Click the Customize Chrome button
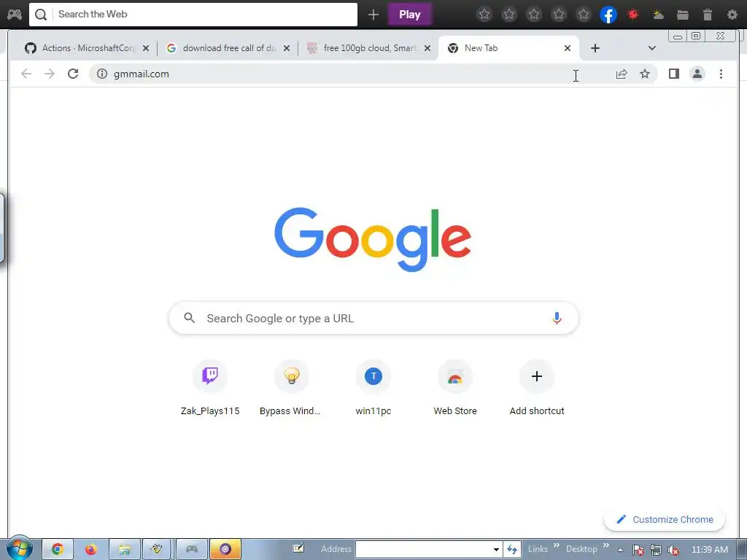Image resolution: width=747 pixels, height=560 pixels. pos(665,519)
